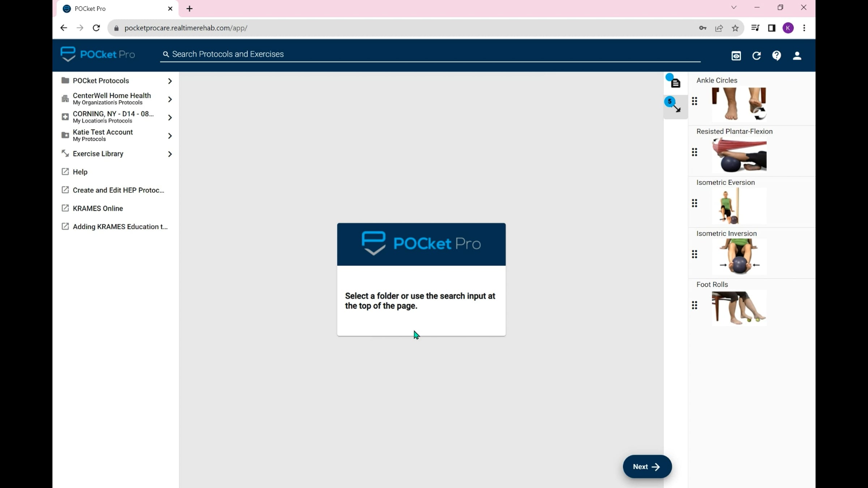Expand the CenterWell Home Health chevron

tap(170, 99)
